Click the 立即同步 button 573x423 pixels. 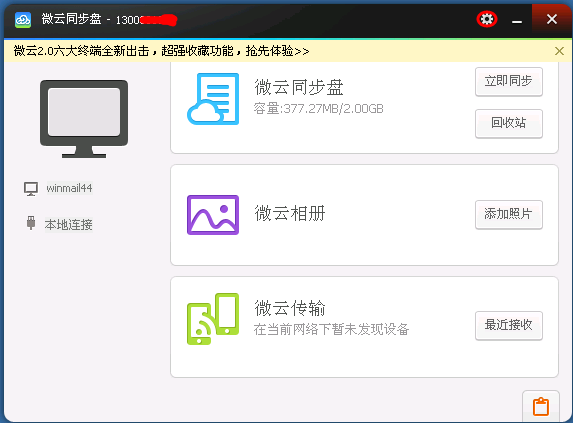pos(509,81)
